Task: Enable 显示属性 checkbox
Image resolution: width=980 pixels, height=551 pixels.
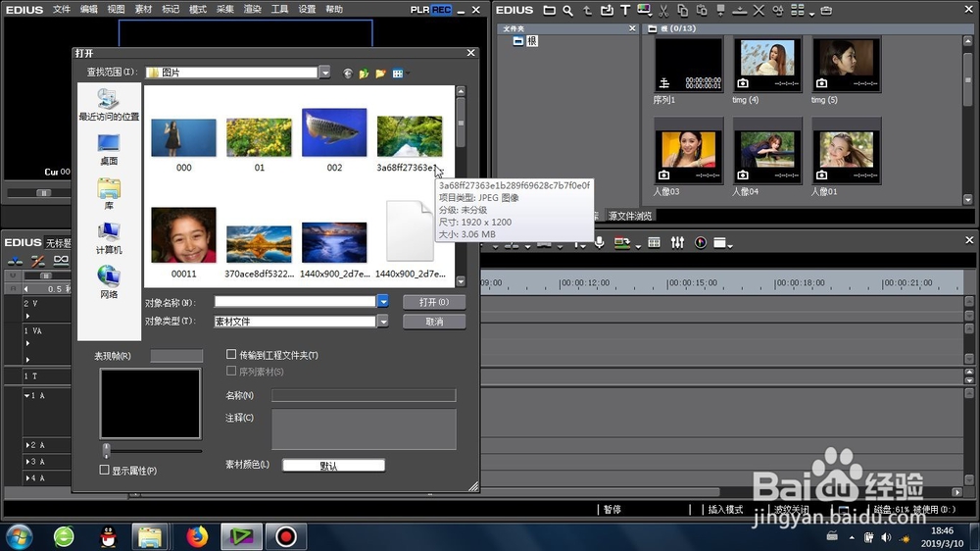Action: tap(105, 470)
